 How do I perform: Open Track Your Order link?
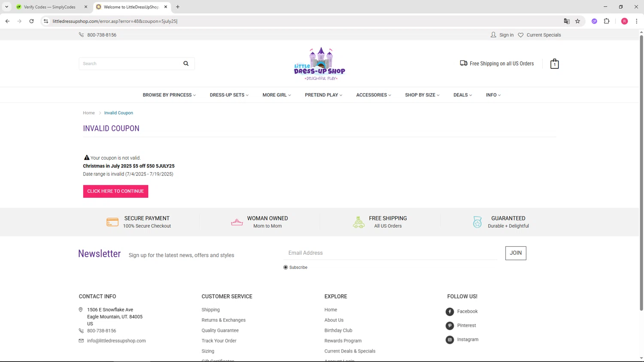(x=219, y=341)
